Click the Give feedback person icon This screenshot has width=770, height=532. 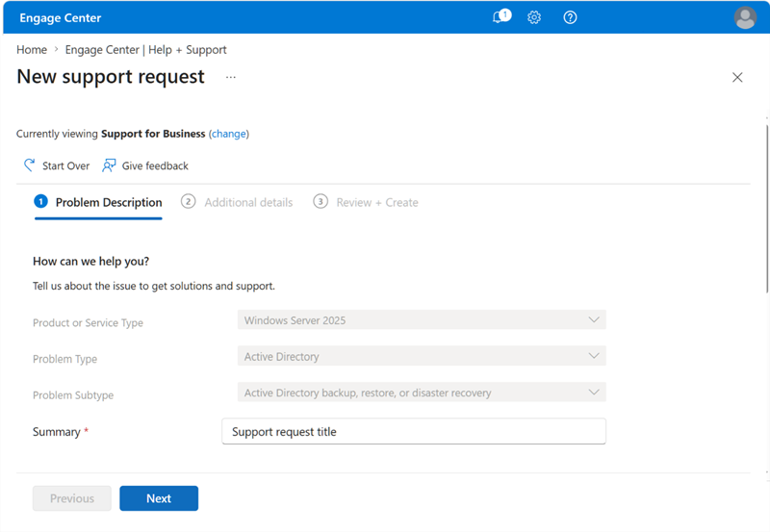(x=109, y=165)
